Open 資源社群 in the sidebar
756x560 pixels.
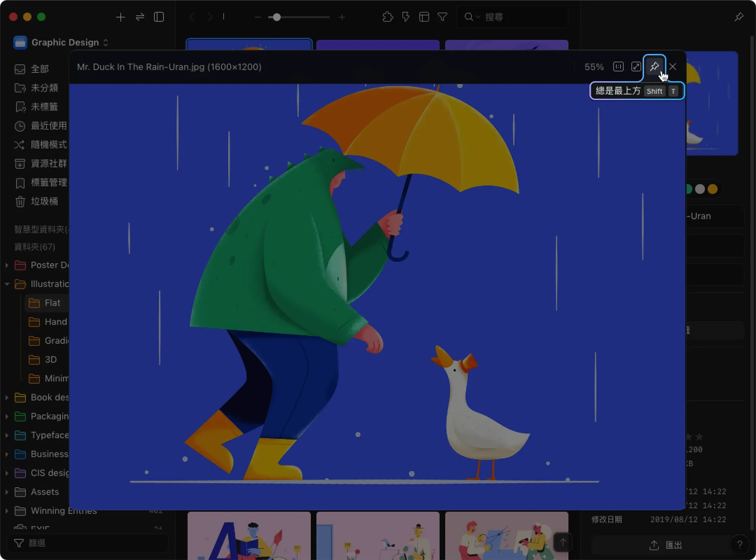49,164
